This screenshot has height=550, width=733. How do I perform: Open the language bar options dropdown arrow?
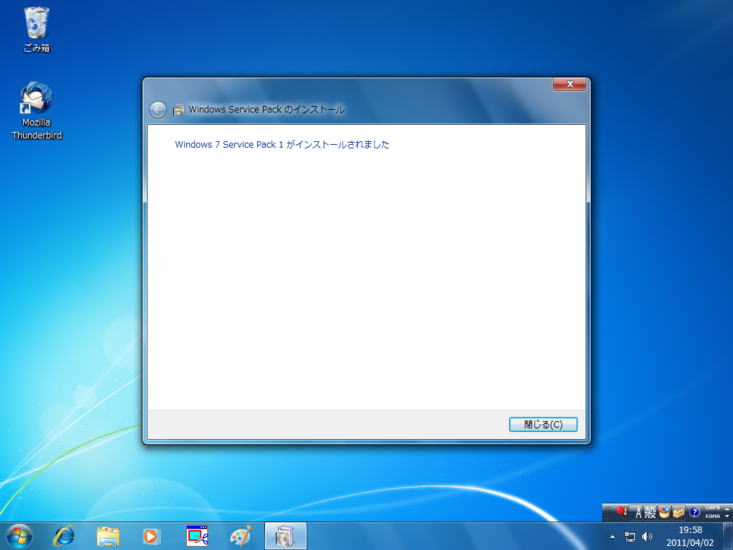point(727,516)
